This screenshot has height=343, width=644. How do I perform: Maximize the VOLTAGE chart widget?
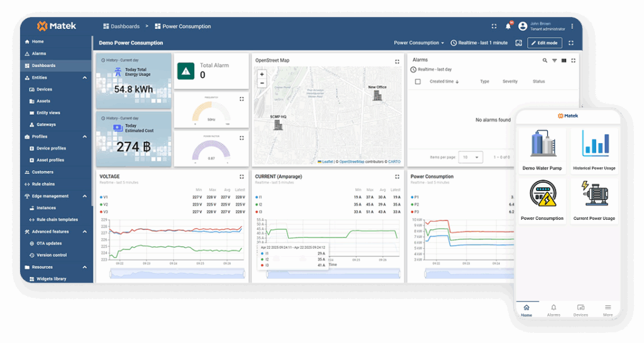[x=241, y=177]
